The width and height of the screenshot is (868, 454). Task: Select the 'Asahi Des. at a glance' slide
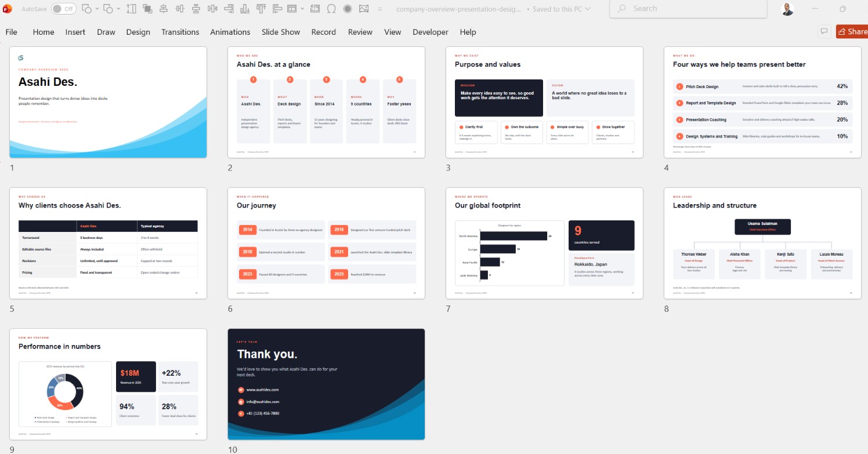tap(326, 102)
